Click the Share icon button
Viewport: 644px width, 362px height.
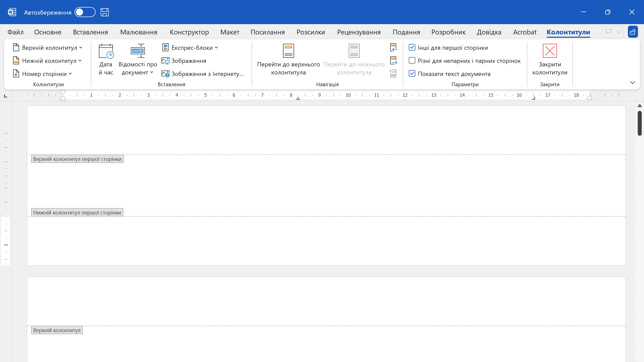tap(632, 32)
